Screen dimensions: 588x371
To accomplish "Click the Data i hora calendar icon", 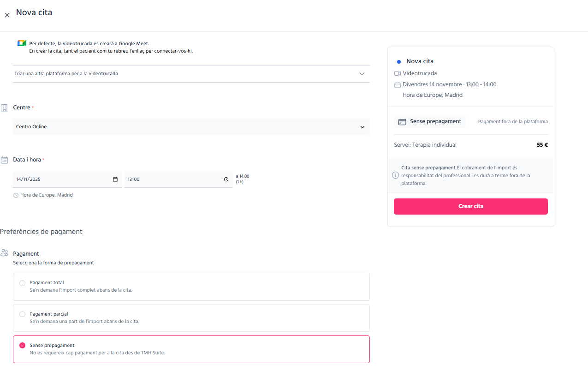I will (5, 160).
